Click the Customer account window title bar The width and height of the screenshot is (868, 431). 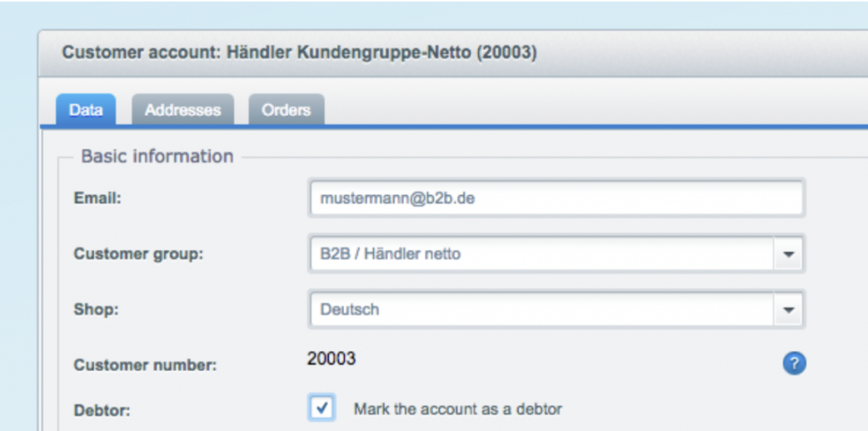299,53
